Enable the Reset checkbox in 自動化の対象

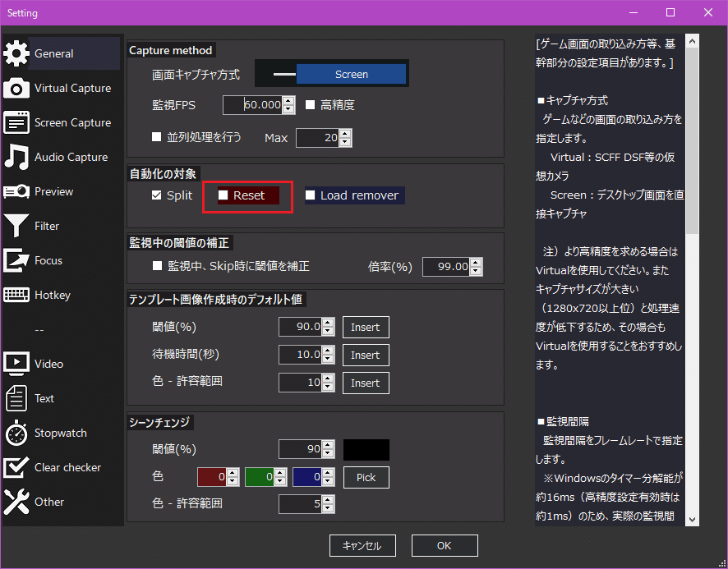(223, 196)
